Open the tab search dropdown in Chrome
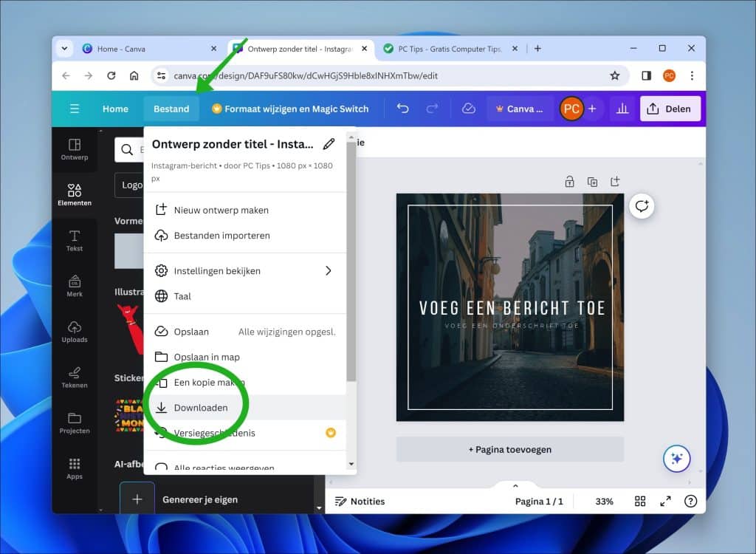The width and height of the screenshot is (756, 554). (64, 48)
